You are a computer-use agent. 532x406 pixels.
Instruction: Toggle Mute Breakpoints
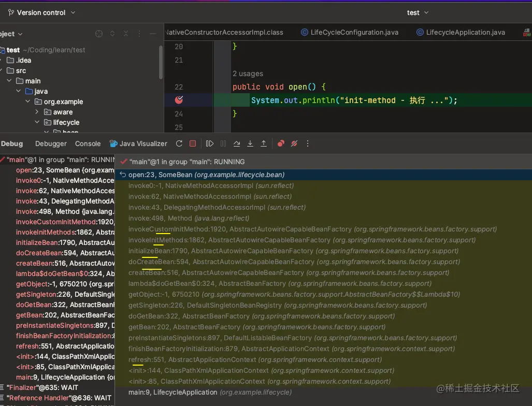pyautogui.click(x=294, y=143)
